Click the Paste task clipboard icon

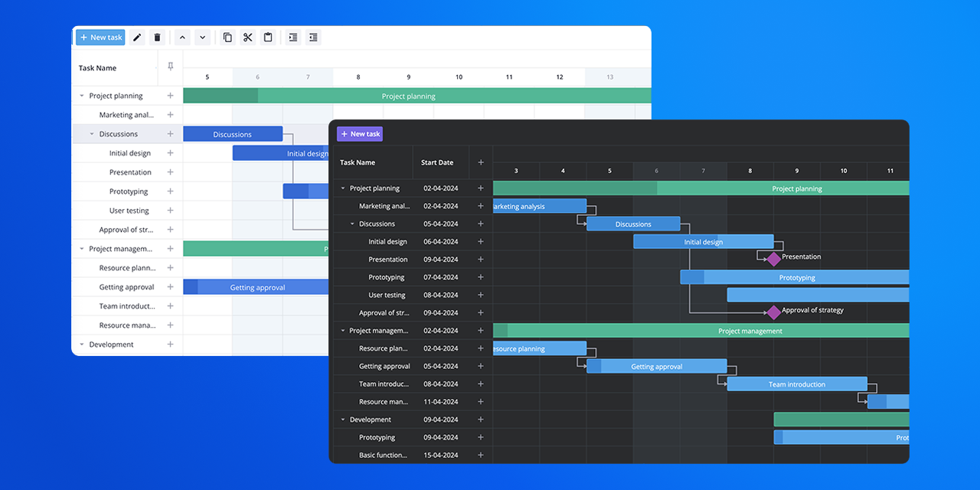pos(268,37)
